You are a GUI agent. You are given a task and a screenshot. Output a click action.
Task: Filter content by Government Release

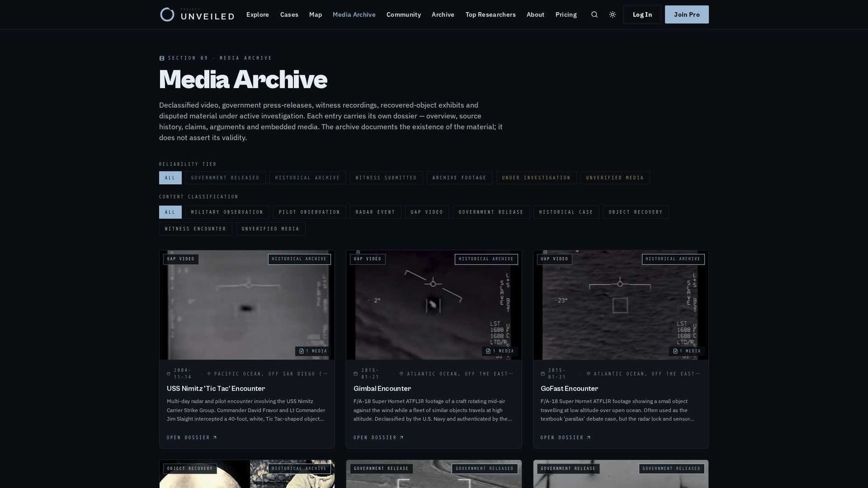(491, 212)
